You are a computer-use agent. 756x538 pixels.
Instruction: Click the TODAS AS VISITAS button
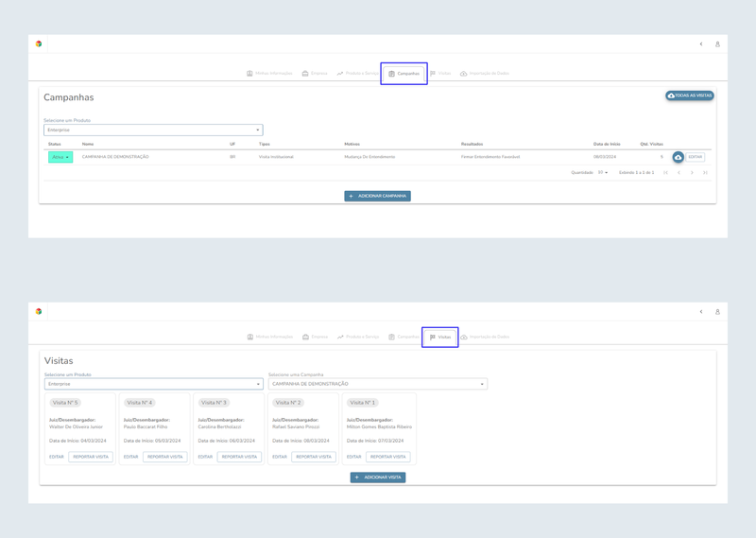[690, 95]
